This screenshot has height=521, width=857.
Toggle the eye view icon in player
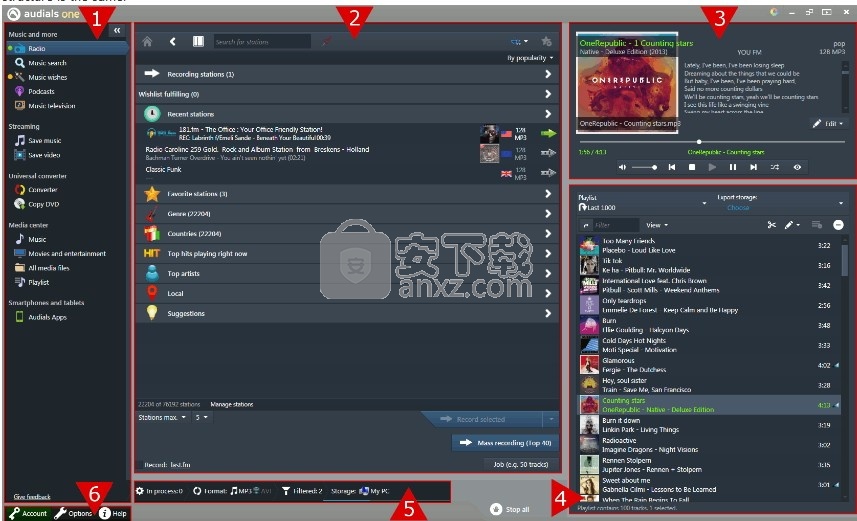pos(797,167)
